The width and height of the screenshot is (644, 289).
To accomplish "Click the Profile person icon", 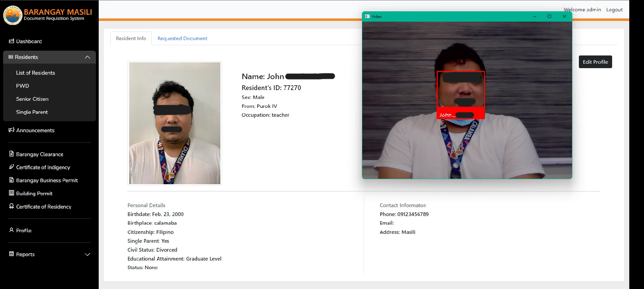I will (x=11, y=230).
